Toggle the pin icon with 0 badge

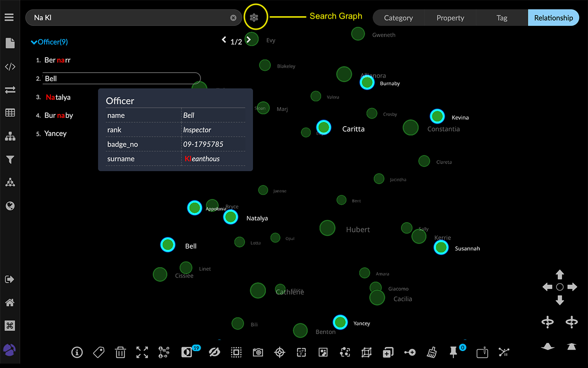453,352
